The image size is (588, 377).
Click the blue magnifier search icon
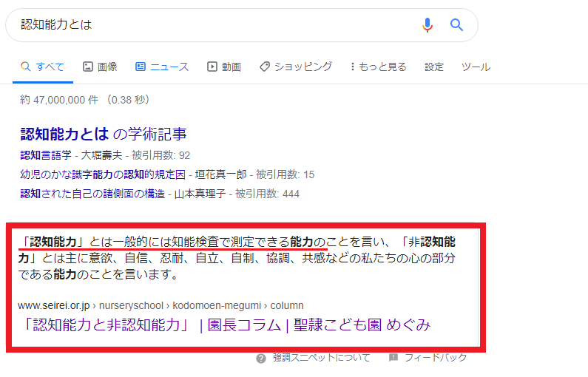click(x=456, y=25)
